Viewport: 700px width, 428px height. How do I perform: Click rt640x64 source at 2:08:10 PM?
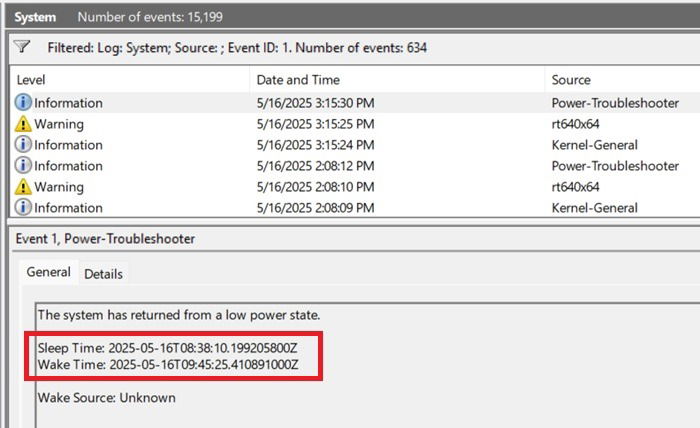pyautogui.click(x=575, y=187)
